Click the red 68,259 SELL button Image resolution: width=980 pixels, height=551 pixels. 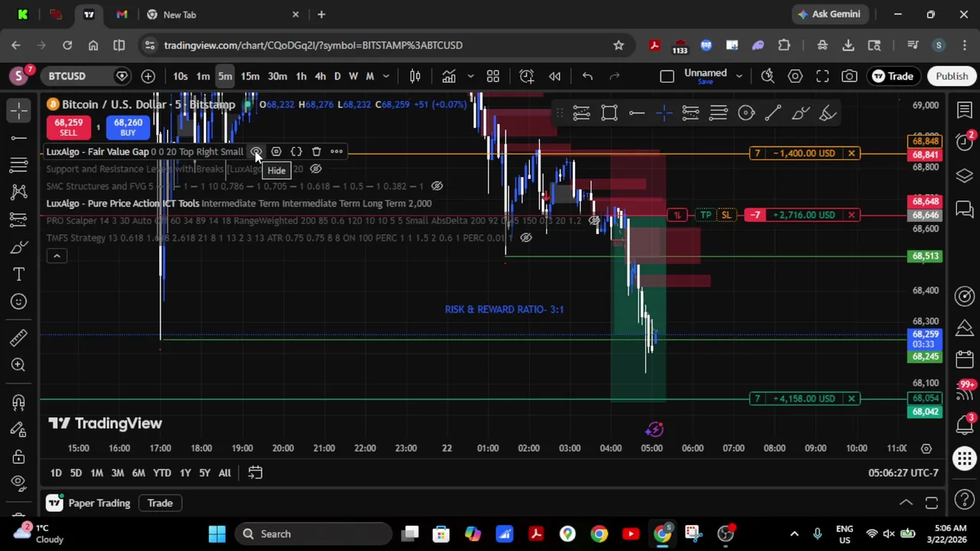pos(68,127)
